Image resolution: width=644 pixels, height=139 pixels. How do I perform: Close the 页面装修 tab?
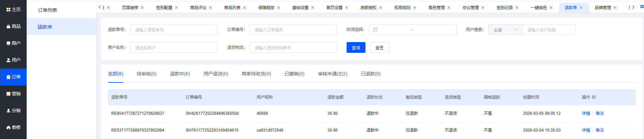142,8
